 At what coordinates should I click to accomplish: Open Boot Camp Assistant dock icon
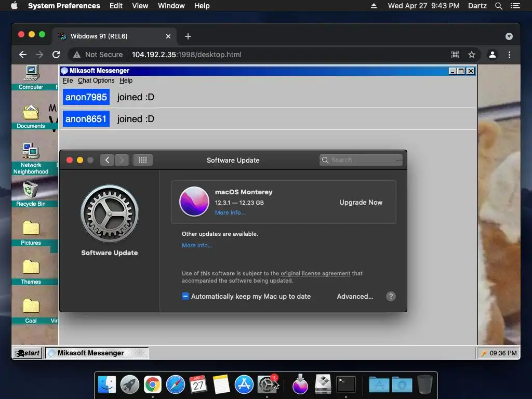(323, 384)
